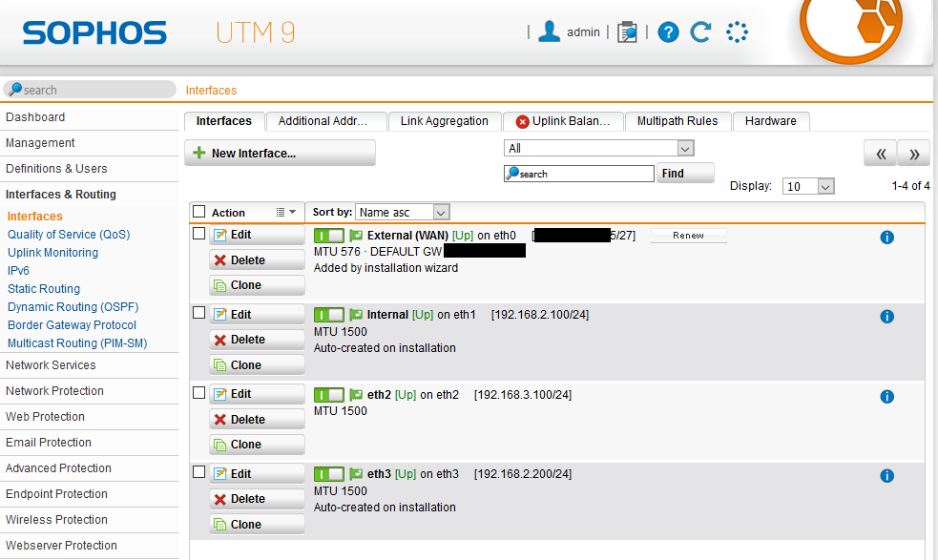The height and width of the screenshot is (560, 938).
Task: Show info for External (WAN) interface
Action: tap(886, 238)
